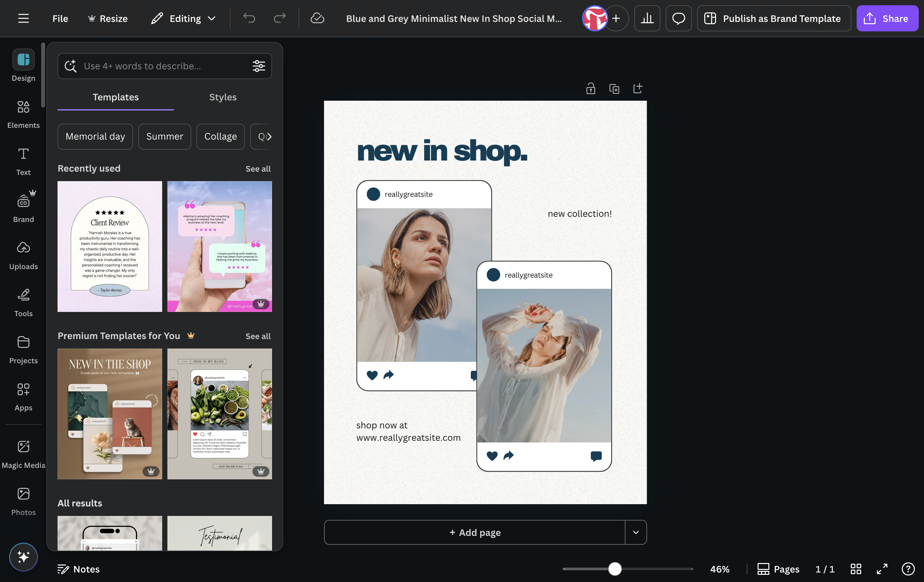Open the hamburger main menu
This screenshot has height=582, width=924.
tap(24, 18)
